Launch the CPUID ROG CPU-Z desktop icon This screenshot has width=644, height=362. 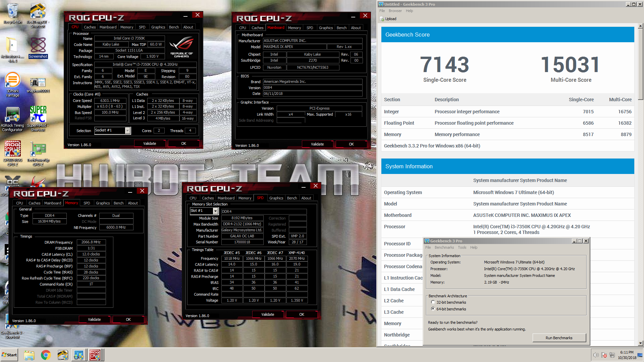(x=12, y=154)
